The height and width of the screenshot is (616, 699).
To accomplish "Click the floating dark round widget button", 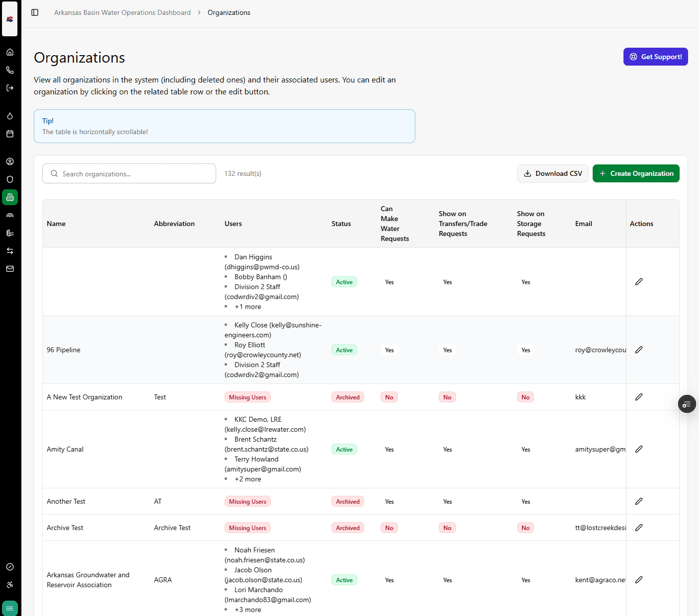I will click(687, 404).
